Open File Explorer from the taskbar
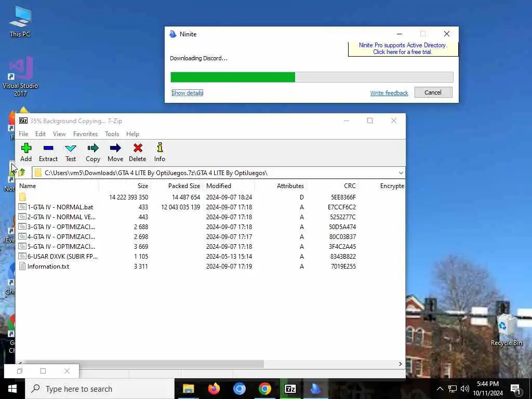The width and height of the screenshot is (532, 399). point(188,389)
